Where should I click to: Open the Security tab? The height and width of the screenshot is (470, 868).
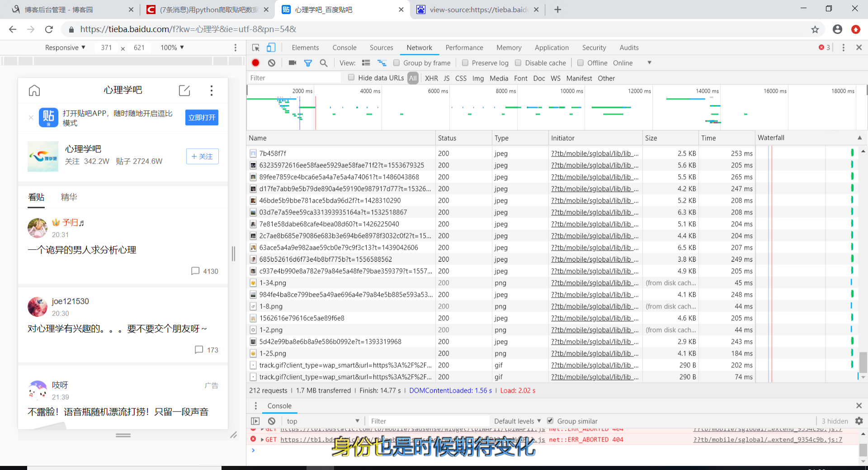tap(594, 47)
